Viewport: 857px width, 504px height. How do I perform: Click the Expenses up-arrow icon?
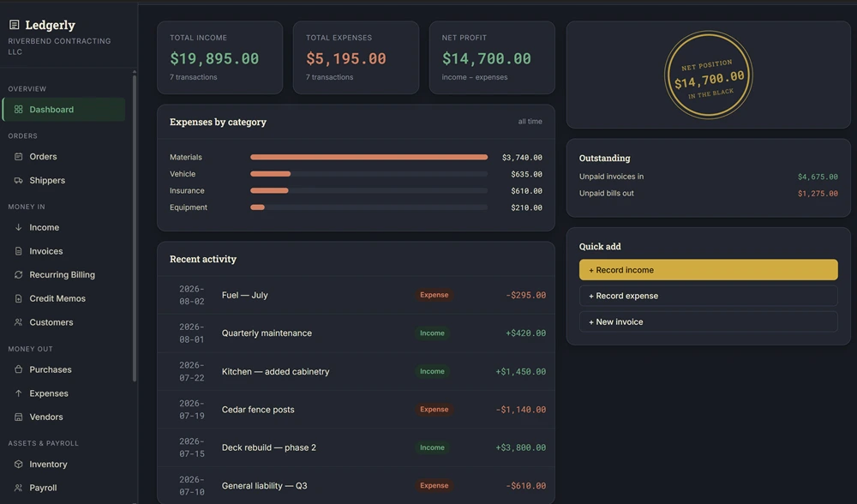tap(19, 393)
